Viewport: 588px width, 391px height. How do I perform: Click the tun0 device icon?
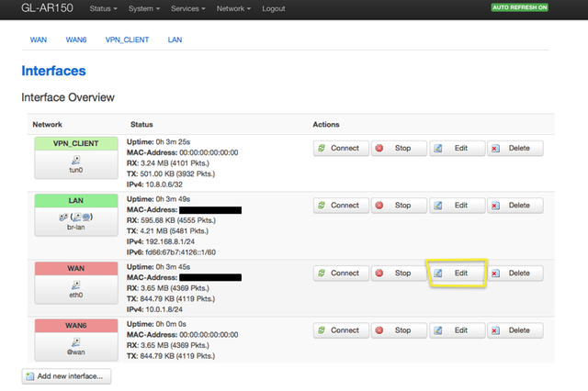(x=75, y=161)
